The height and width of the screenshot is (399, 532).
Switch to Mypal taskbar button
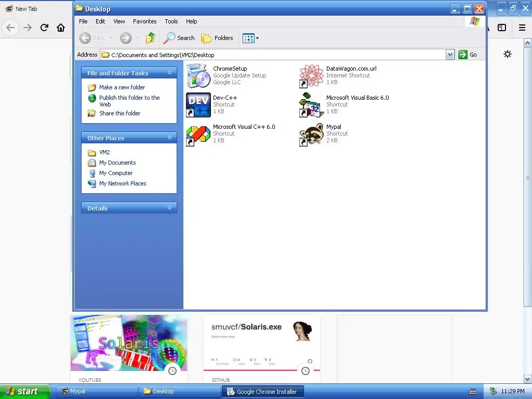pyautogui.click(x=96, y=391)
